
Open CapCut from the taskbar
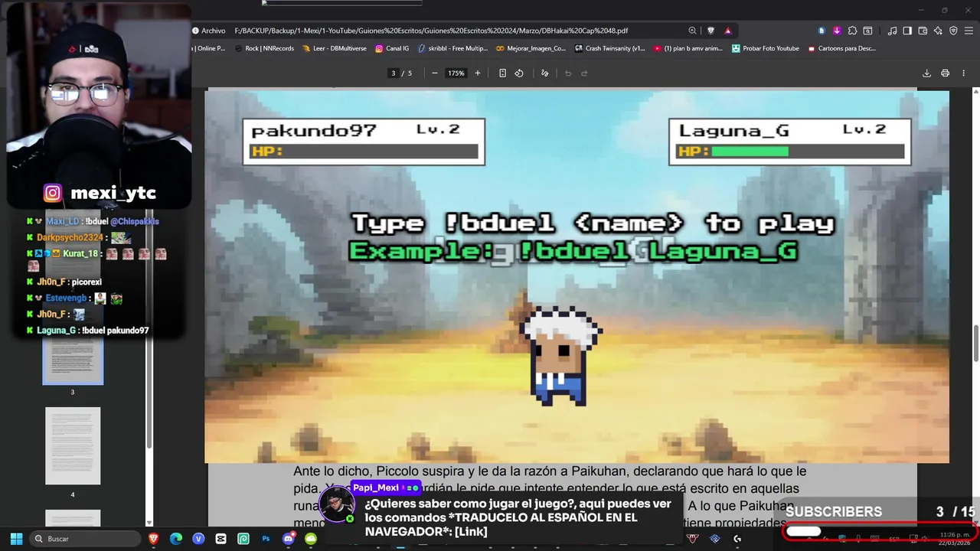click(220, 539)
